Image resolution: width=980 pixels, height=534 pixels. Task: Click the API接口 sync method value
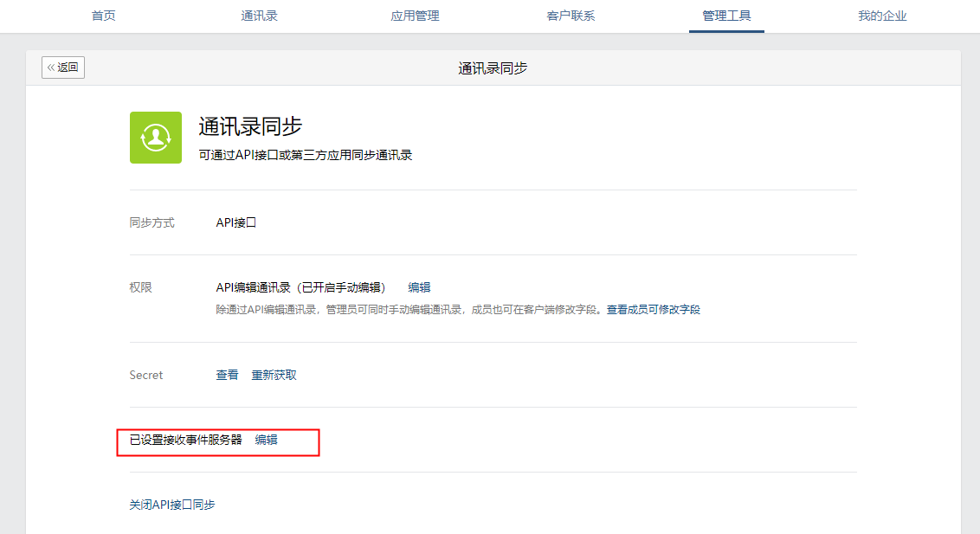tap(236, 222)
